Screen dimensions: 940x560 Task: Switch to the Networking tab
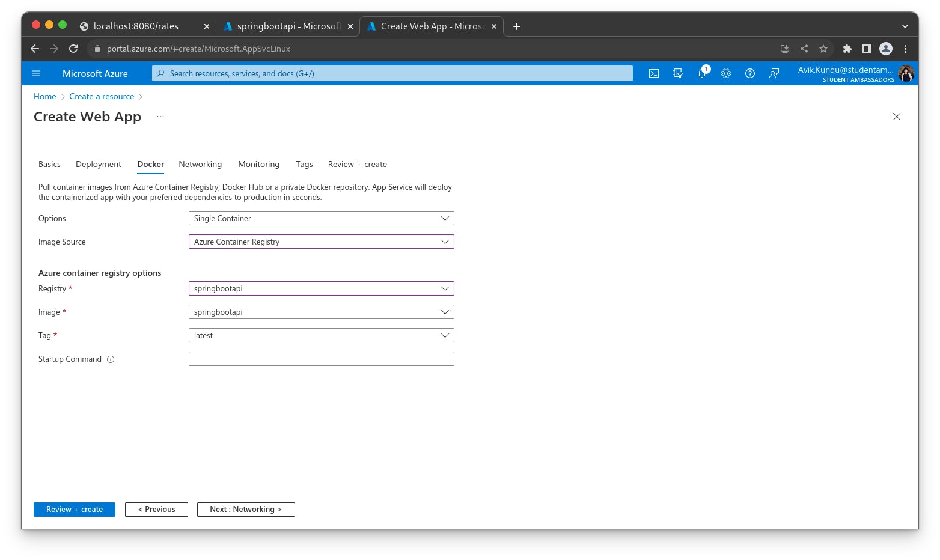pyautogui.click(x=200, y=164)
